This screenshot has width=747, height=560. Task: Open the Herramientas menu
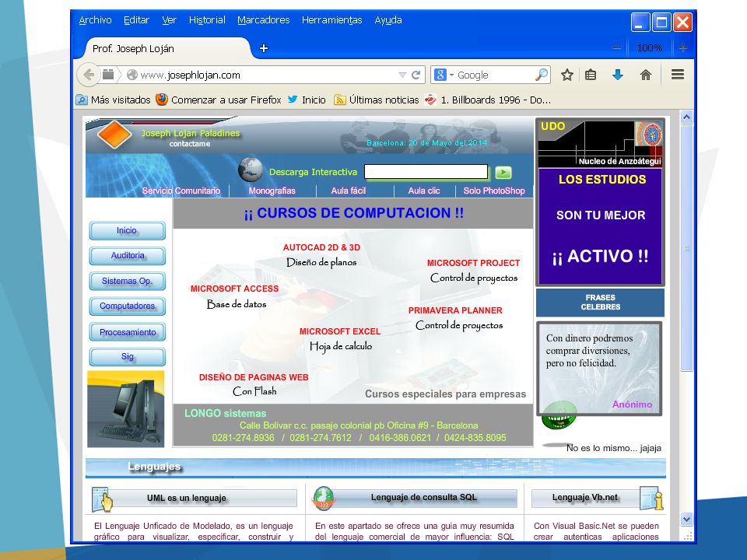pos(332,20)
